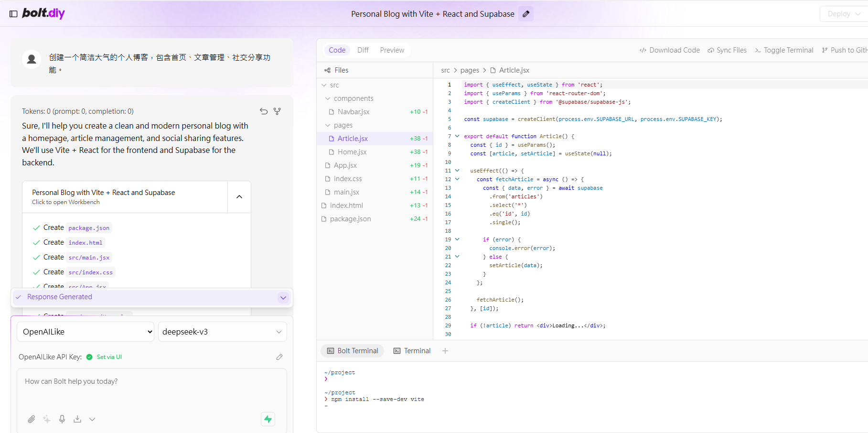Fold the else block at line 21
Screen dimensions: 868x433
coord(457,257)
